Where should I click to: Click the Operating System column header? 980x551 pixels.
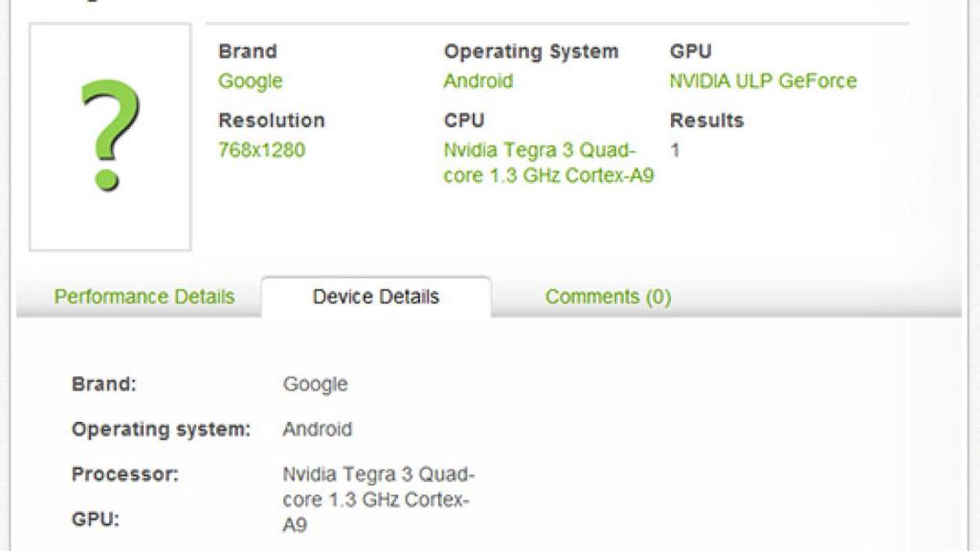coord(530,52)
